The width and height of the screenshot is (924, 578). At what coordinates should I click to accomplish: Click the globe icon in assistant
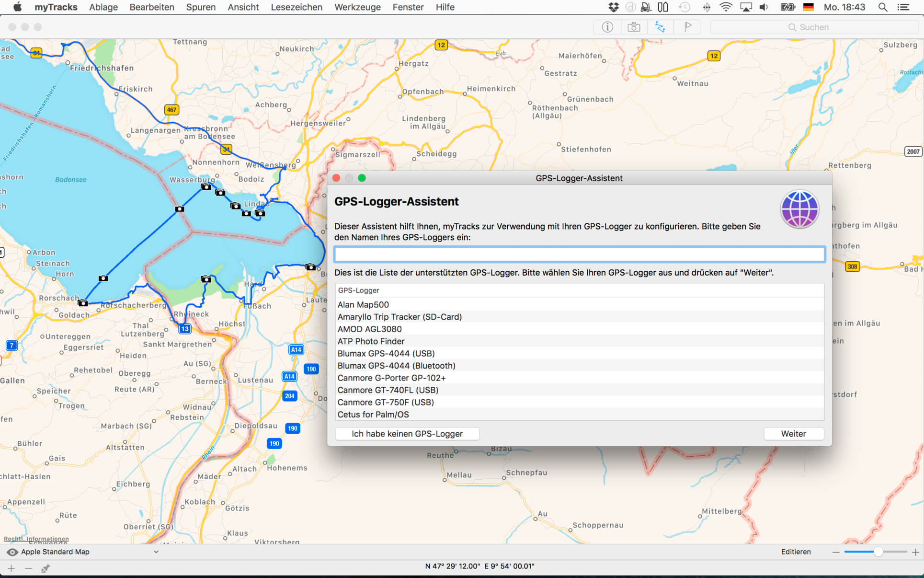click(x=799, y=209)
